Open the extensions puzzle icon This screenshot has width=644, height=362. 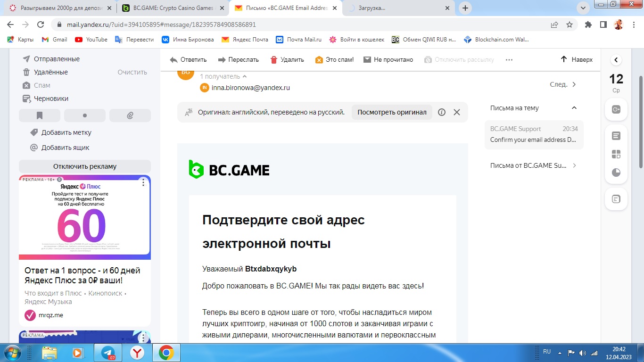pyautogui.click(x=588, y=25)
